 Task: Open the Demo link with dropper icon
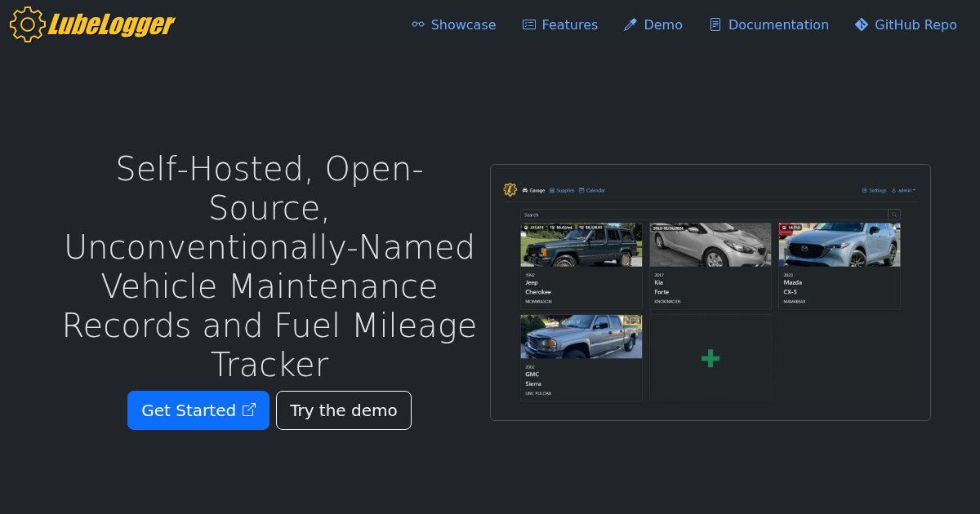653,24
